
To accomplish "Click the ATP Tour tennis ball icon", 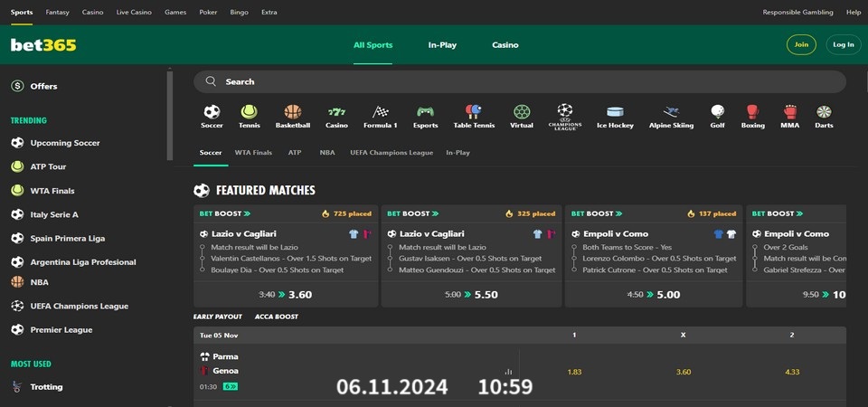I will 18,166.
